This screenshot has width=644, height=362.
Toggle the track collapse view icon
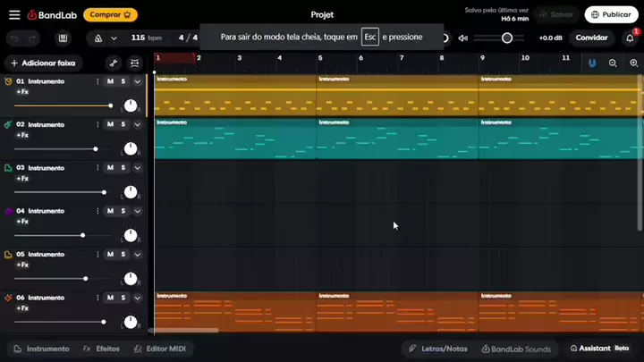pyautogui.click(x=135, y=63)
